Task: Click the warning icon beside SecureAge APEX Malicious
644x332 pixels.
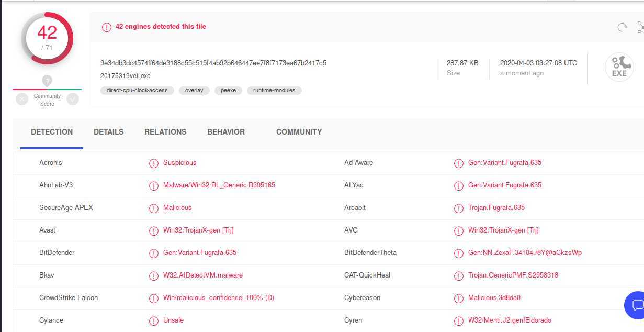Action: tap(154, 208)
